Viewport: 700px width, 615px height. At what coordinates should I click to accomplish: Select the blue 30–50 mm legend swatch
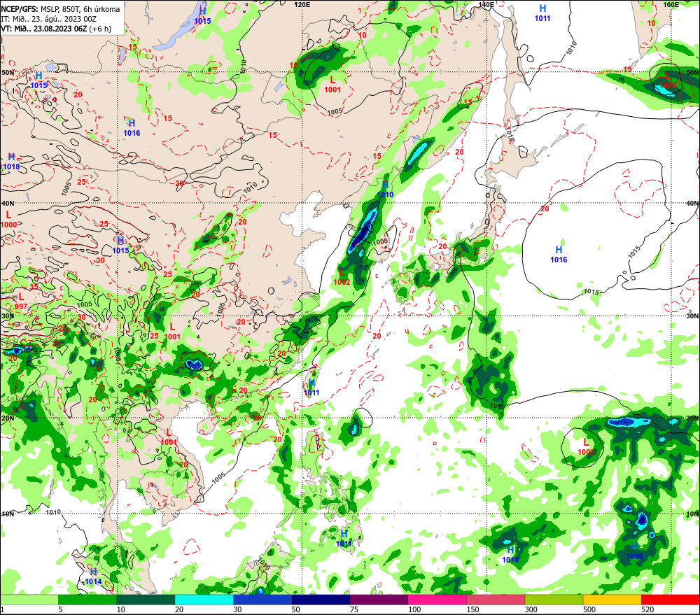(262, 600)
